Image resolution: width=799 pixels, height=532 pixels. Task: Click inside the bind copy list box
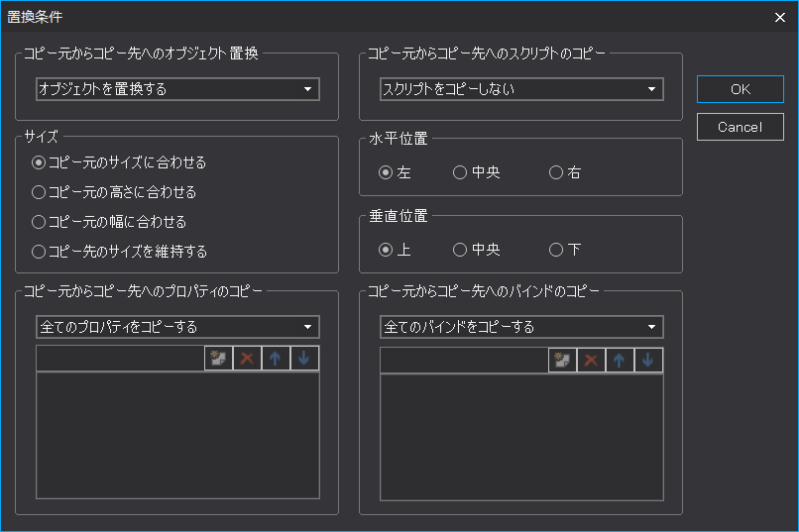point(521,437)
